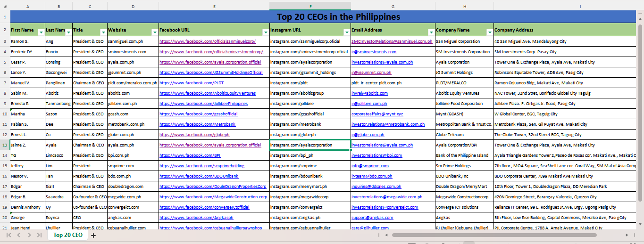Open the facebook.com/PLDT link

[192, 83]
